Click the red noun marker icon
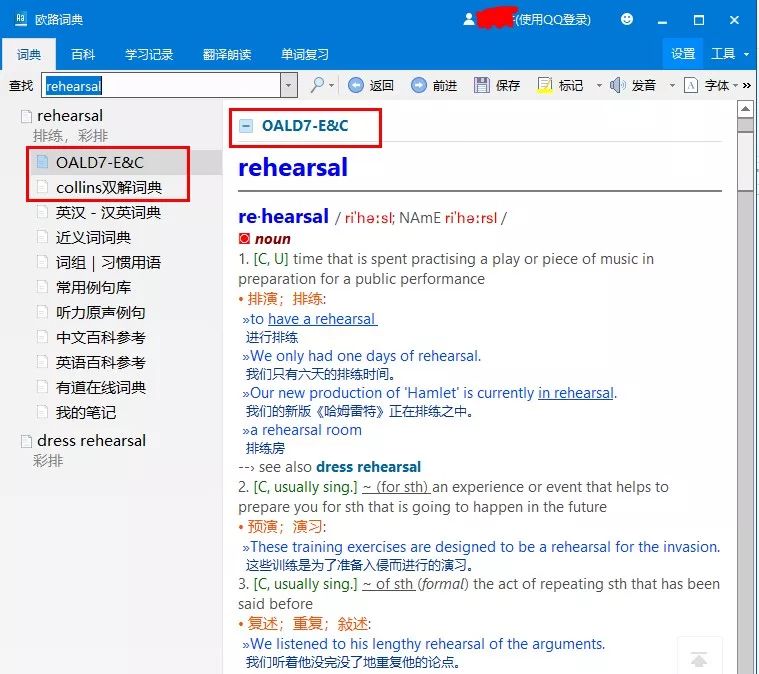Viewport: 759px width, 674px height. pos(244,239)
